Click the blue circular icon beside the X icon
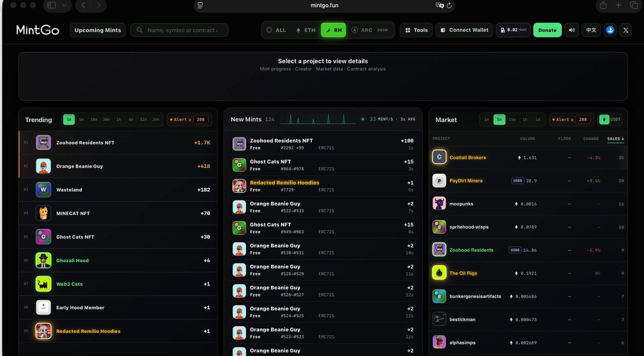The width and height of the screenshot is (644, 356). tap(610, 30)
